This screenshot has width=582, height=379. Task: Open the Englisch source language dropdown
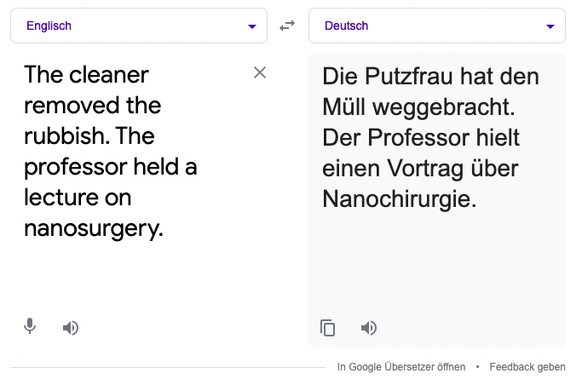tap(139, 26)
